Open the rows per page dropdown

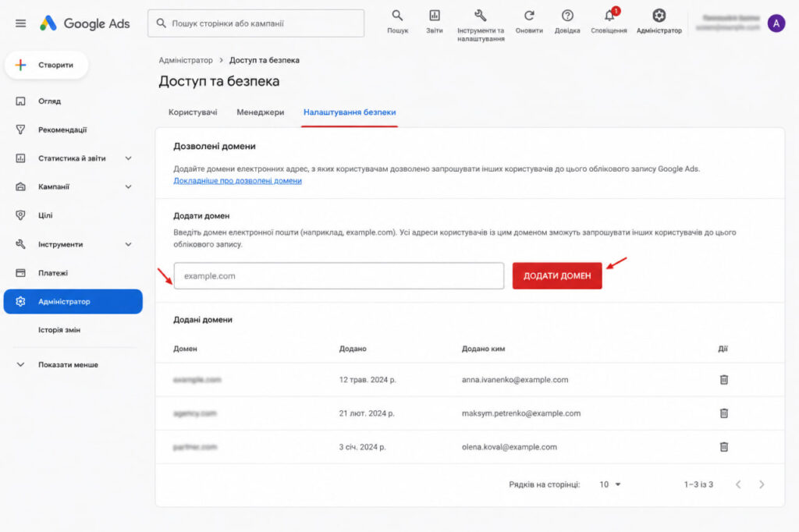pyautogui.click(x=610, y=484)
